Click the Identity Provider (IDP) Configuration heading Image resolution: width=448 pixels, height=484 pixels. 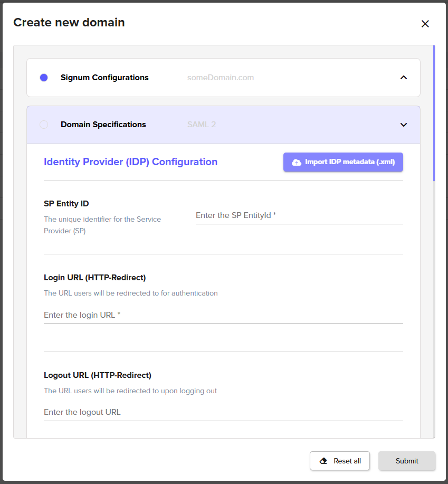(x=130, y=162)
